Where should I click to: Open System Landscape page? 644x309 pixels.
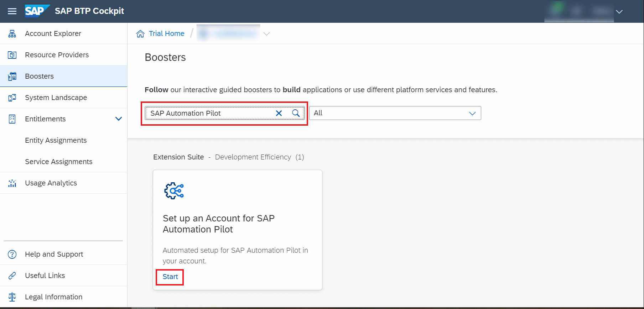56,98
